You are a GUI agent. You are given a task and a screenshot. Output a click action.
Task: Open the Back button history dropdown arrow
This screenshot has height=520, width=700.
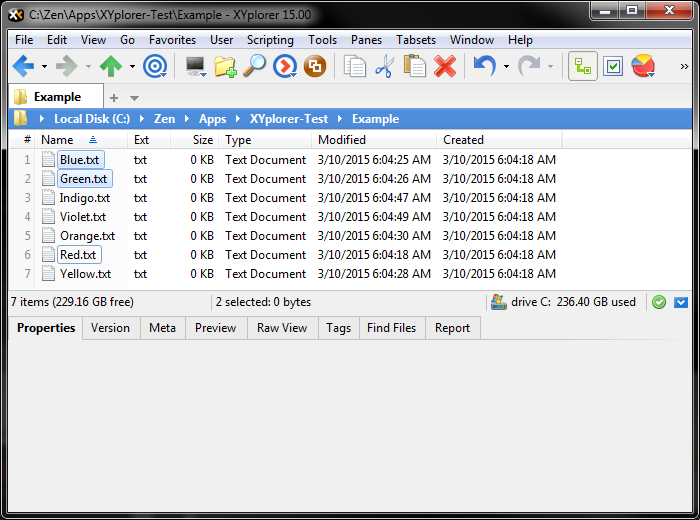click(x=44, y=67)
